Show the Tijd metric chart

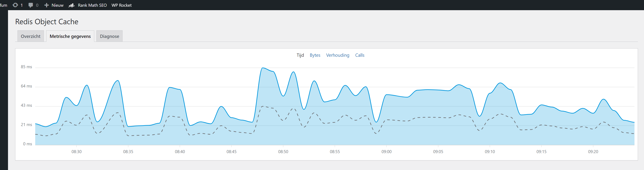pyautogui.click(x=300, y=55)
